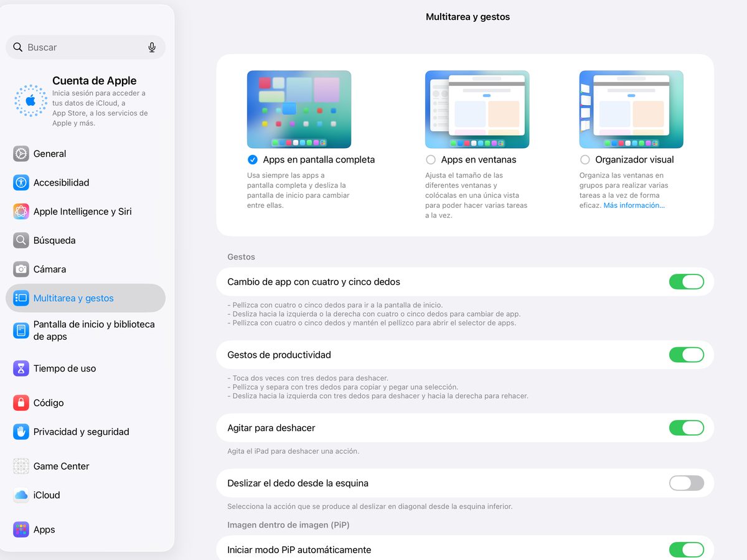Tap the full-screen apps preview thumbnail

pos(299,110)
